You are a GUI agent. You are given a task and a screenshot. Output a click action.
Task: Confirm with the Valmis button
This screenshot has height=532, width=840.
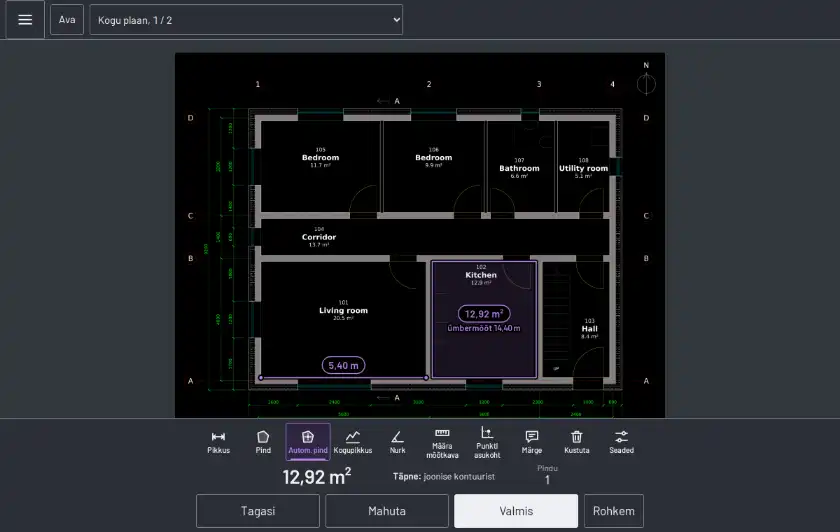(x=516, y=511)
